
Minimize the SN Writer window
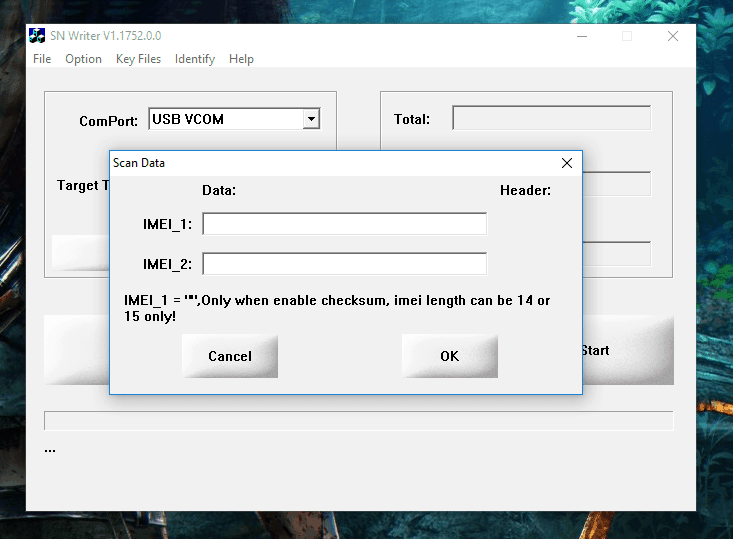point(581,36)
